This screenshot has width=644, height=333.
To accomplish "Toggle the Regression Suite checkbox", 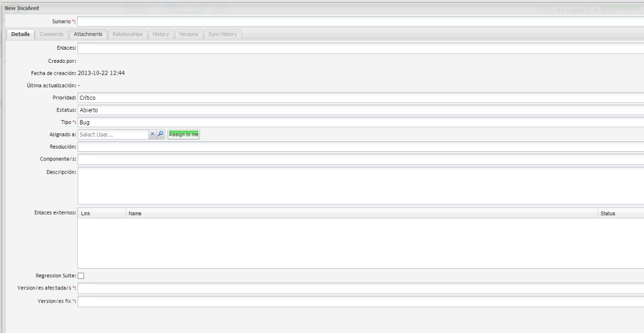I will coord(81,276).
